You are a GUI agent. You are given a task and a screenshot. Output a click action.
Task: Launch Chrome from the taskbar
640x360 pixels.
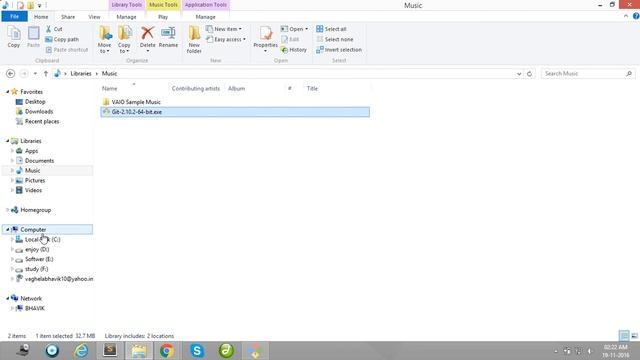tap(167, 351)
